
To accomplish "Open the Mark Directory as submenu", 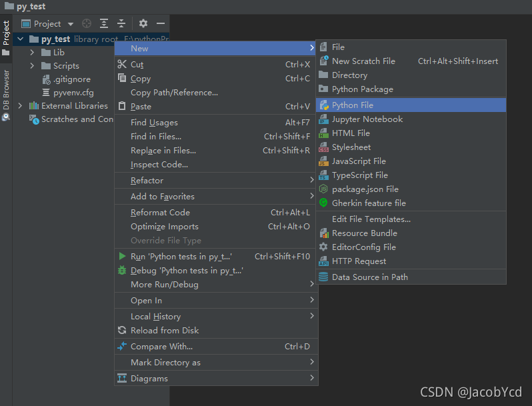I will coord(216,362).
